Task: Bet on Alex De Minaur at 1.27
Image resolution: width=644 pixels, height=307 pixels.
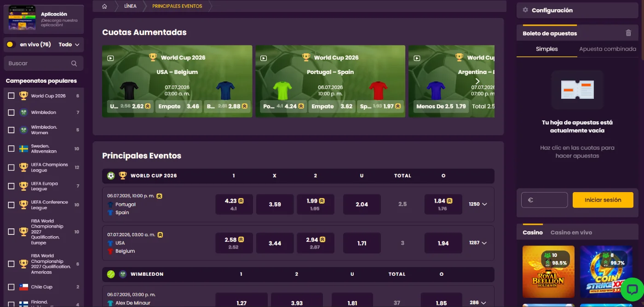Action: click(241, 301)
